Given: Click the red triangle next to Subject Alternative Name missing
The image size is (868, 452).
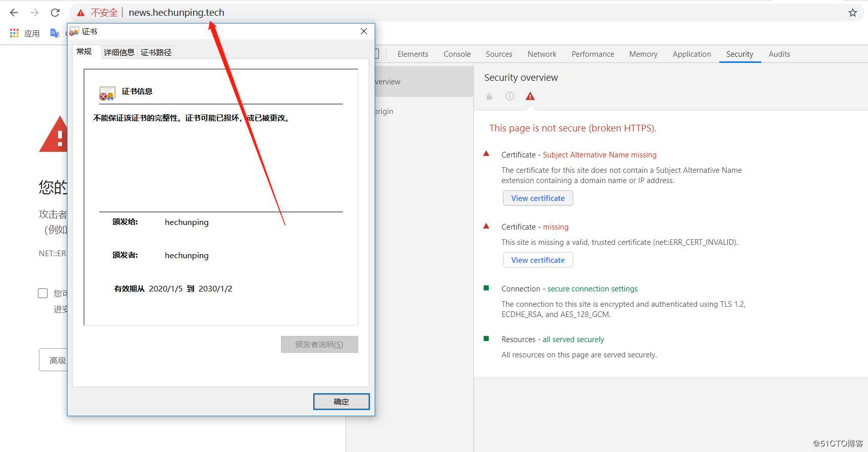Looking at the screenshot, I should [486, 153].
